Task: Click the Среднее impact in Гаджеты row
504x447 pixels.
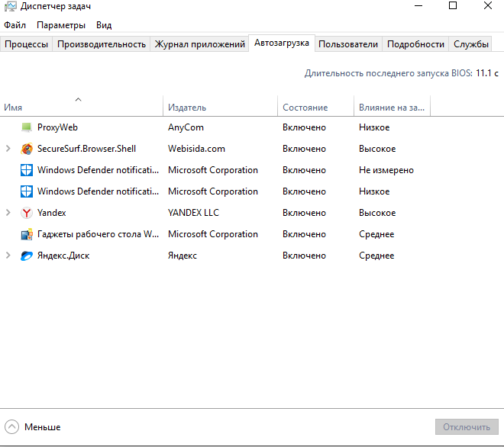Action: tap(376, 234)
